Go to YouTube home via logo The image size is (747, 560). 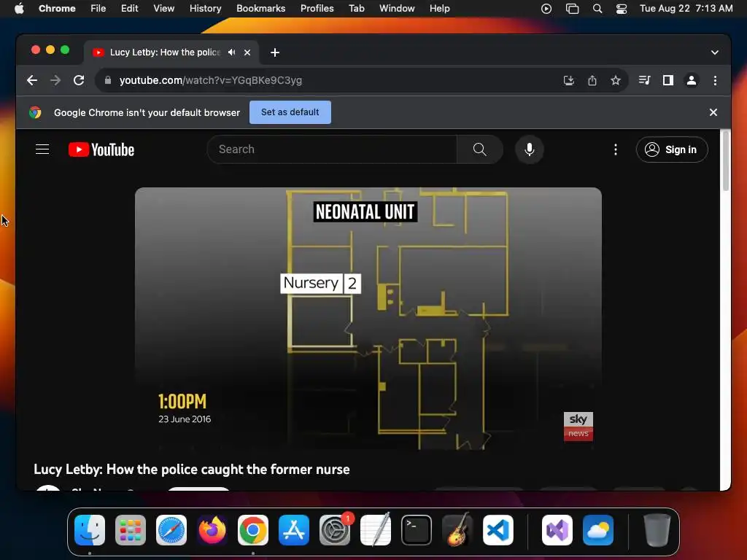pos(101,149)
